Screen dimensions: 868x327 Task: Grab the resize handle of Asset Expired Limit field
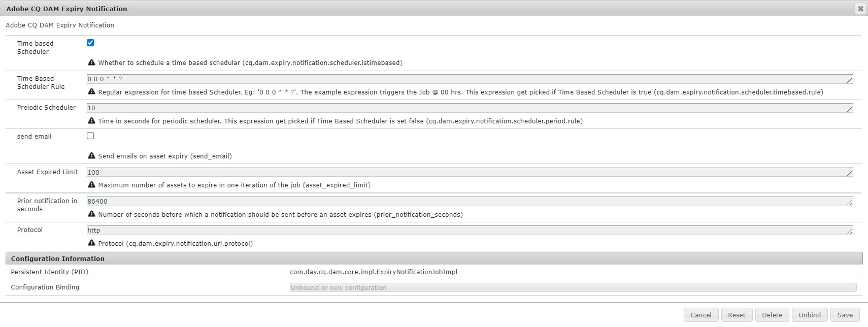click(850, 174)
